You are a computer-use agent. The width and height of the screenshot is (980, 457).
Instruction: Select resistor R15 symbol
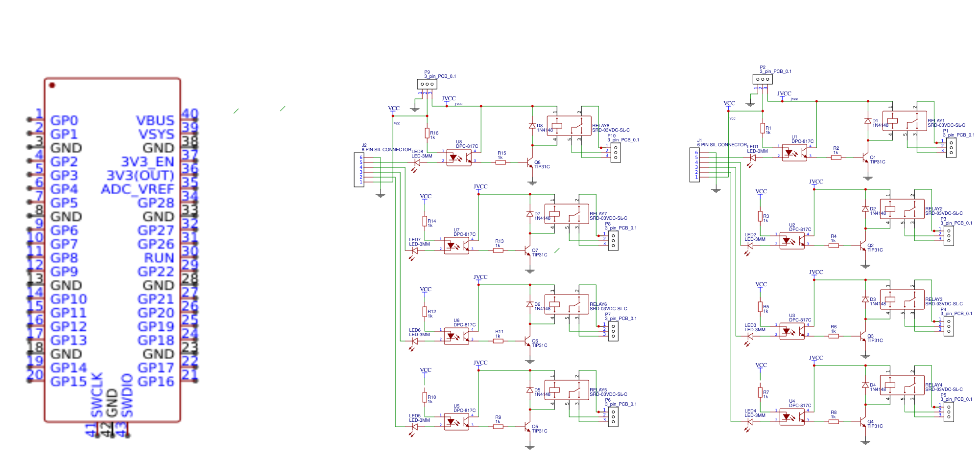point(501,162)
